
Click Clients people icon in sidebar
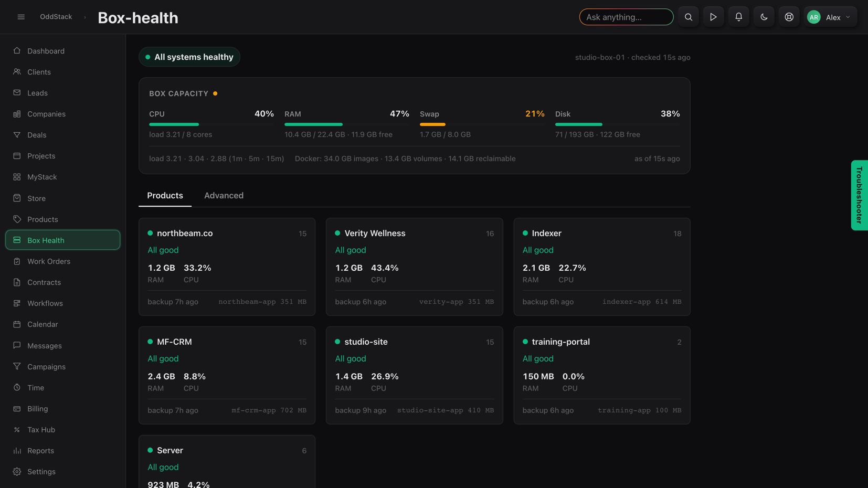tap(17, 72)
